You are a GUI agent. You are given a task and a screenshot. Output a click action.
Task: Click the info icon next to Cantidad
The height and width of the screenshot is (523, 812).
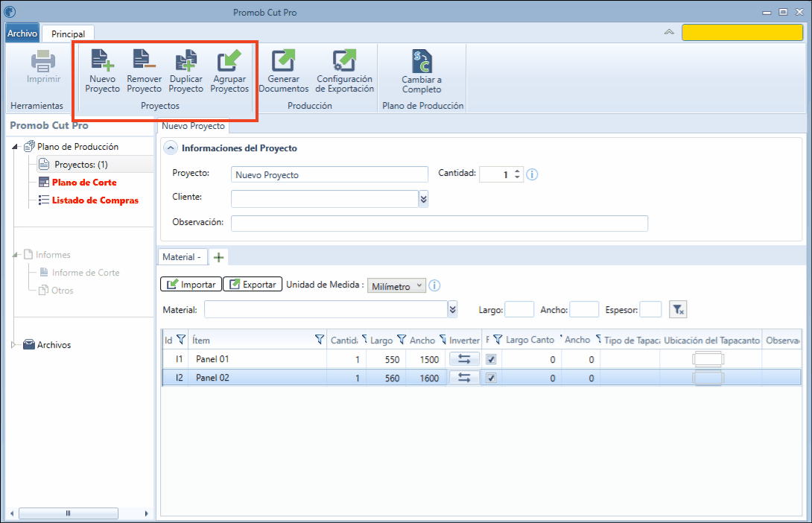(532, 174)
